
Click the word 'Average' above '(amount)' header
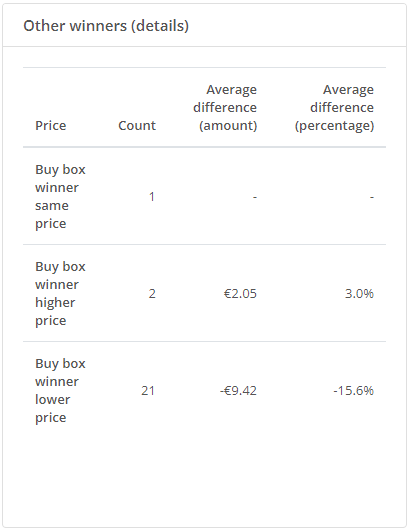pos(232,90)
